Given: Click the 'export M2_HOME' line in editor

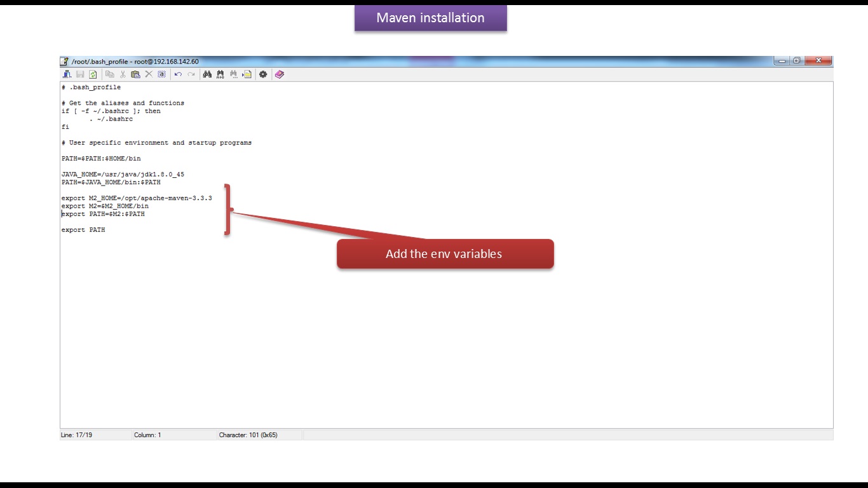Looking at the screenshot, I should (137, 198).
